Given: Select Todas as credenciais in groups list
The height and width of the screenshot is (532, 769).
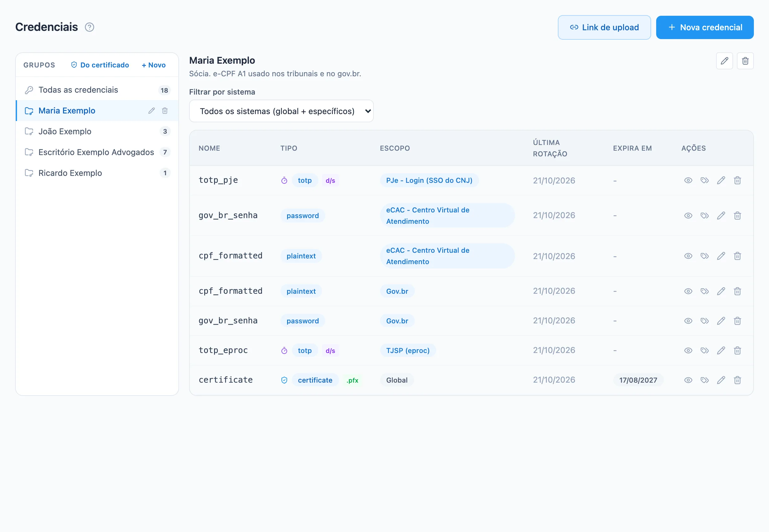Looking at the screenshot, I should (x=97, y=90).
